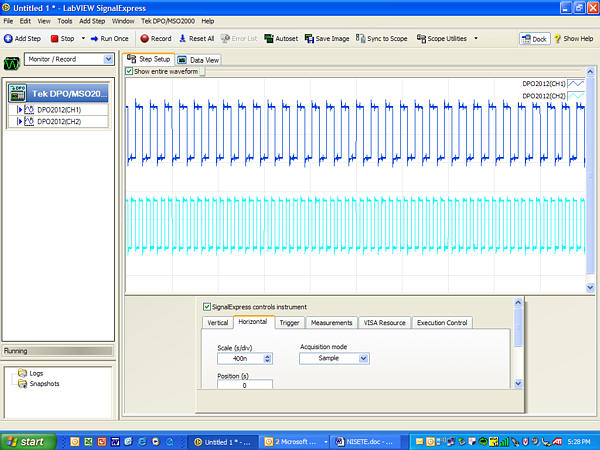Open the Tek DPO/MSO2000 menu
This screenshot has width=600, height=450.
(x=169, y=20)
